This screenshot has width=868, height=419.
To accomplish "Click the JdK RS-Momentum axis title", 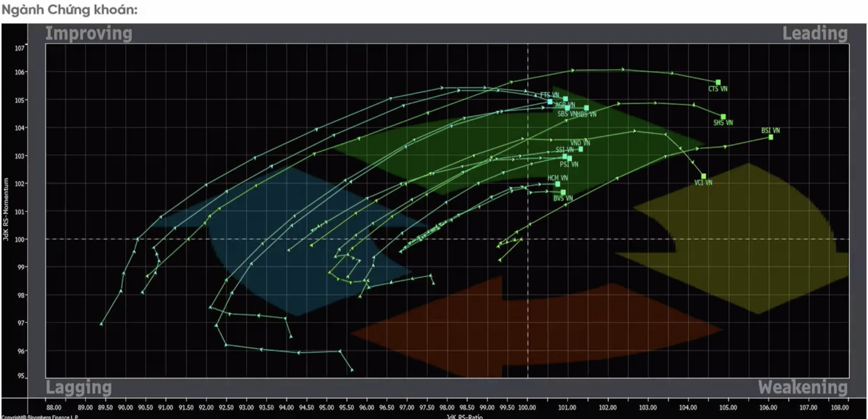I will [6, 209].
